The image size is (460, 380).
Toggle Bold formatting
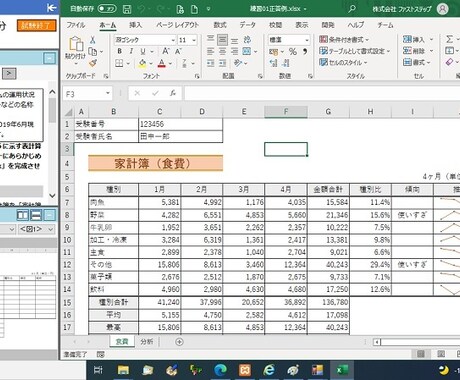pos(119,51)
